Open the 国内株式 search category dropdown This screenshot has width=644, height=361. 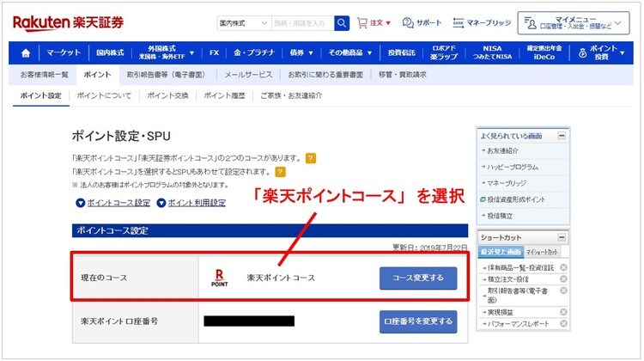(244, 23)
